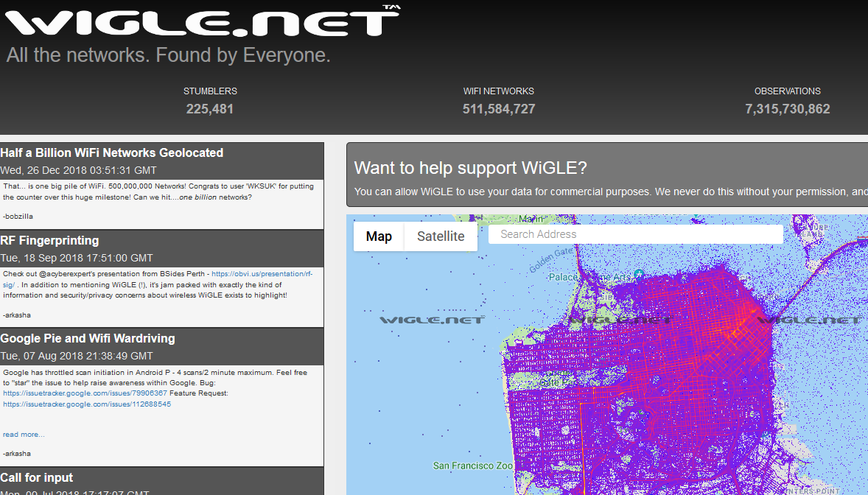Screen dimensions: 868x495
Task: Click the tagline All the networks. Found by Everyone.
Action: click(x=168, y=55)
